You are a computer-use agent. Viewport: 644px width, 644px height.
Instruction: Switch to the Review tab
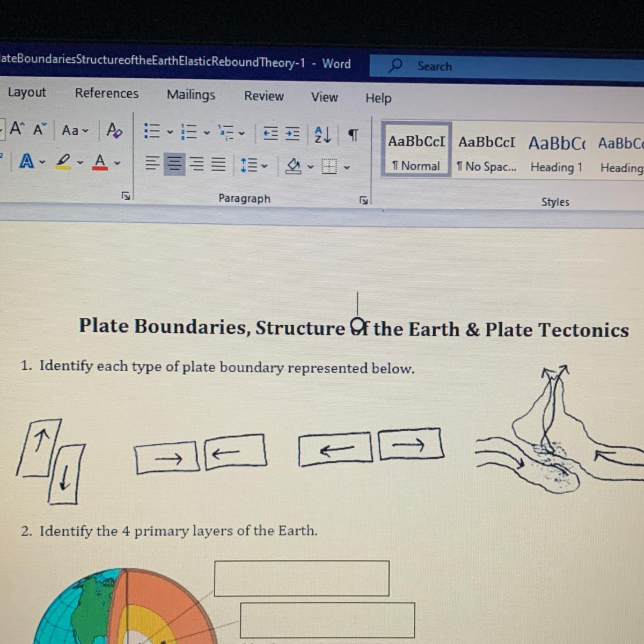coord(264,96)
